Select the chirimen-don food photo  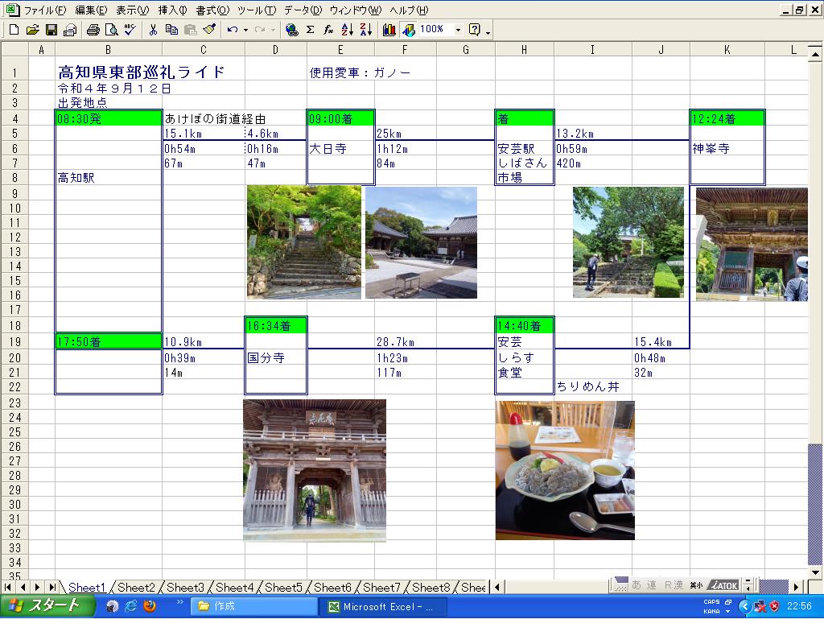565,470
